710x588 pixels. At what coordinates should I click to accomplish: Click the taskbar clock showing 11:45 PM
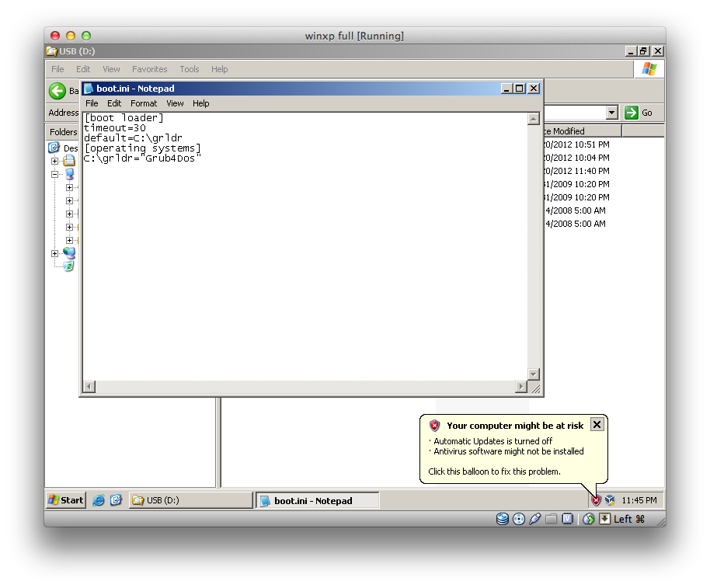tap(639, 500)
